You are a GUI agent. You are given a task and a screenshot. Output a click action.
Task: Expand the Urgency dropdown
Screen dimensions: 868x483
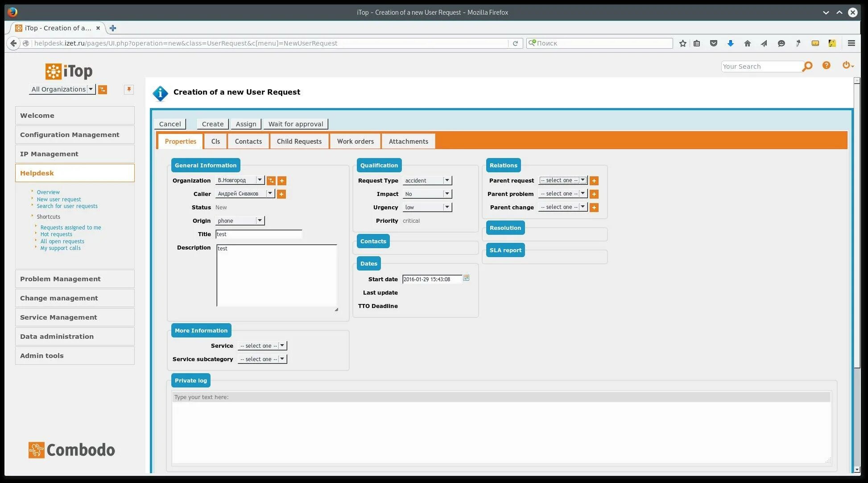[x=427, y=207]
